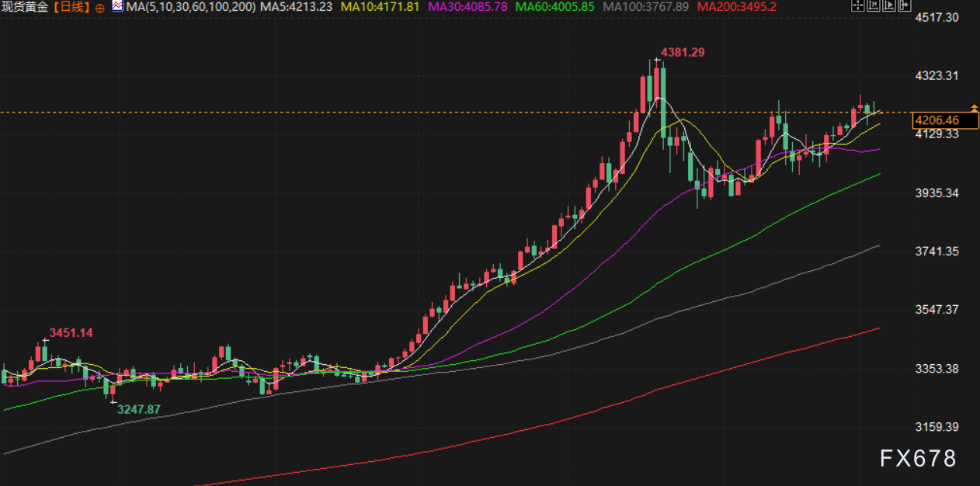Open the MA indicator chart icon

(117, 6)
